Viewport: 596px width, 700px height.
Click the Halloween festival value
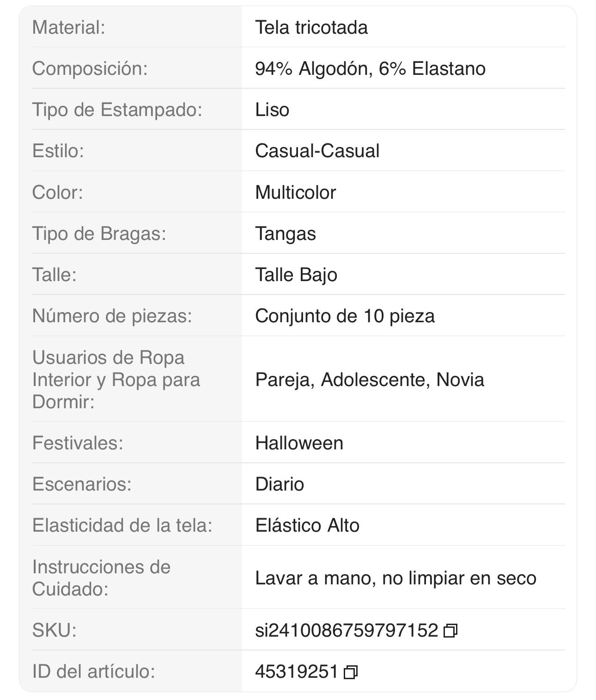point(299,443)
